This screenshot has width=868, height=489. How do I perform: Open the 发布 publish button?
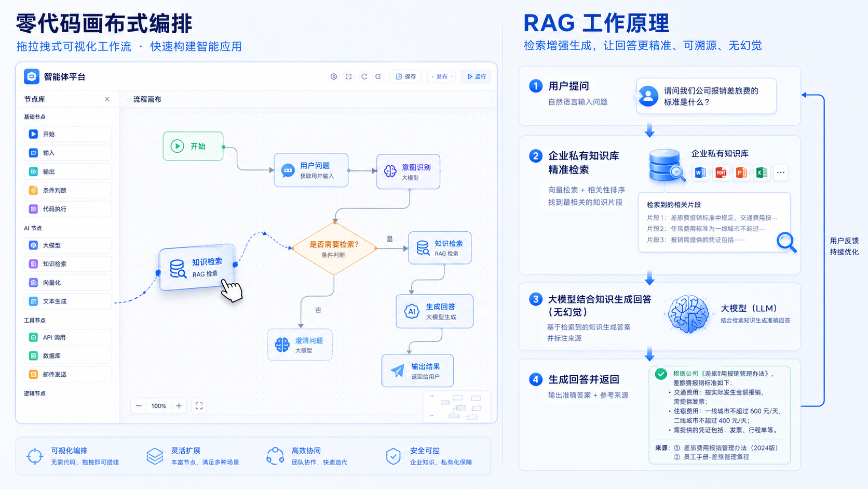coord(442,76)
